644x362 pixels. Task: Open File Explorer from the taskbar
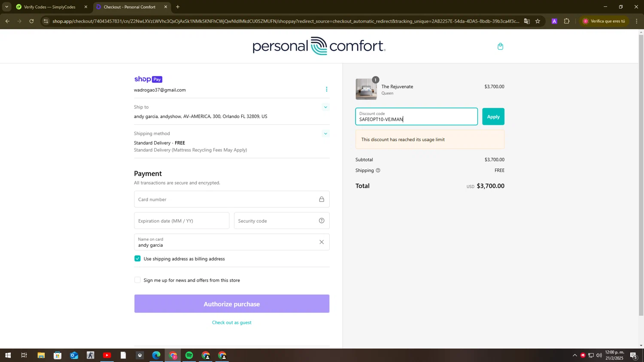coord(41,356)
